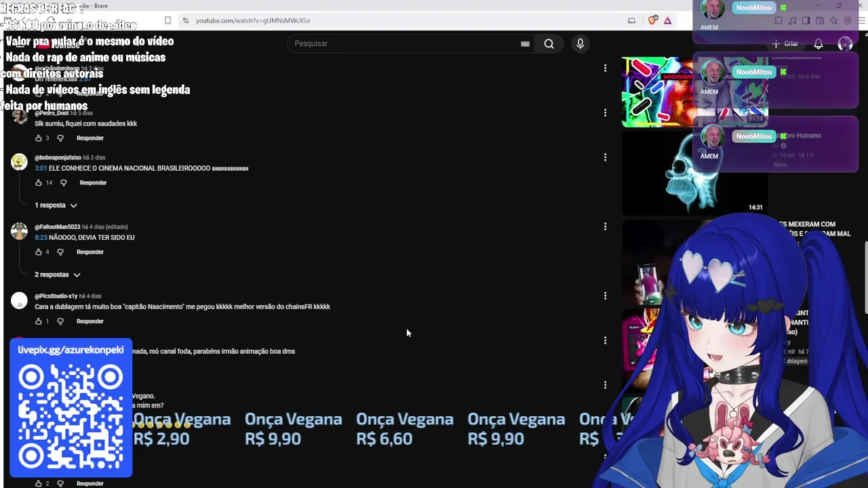Screen dimensions: 868x488
Task: Click the text 'ELE CONHECE O CINEMA NACIONAL BRASILEIROOOOO'
Action: coord(130,168)
